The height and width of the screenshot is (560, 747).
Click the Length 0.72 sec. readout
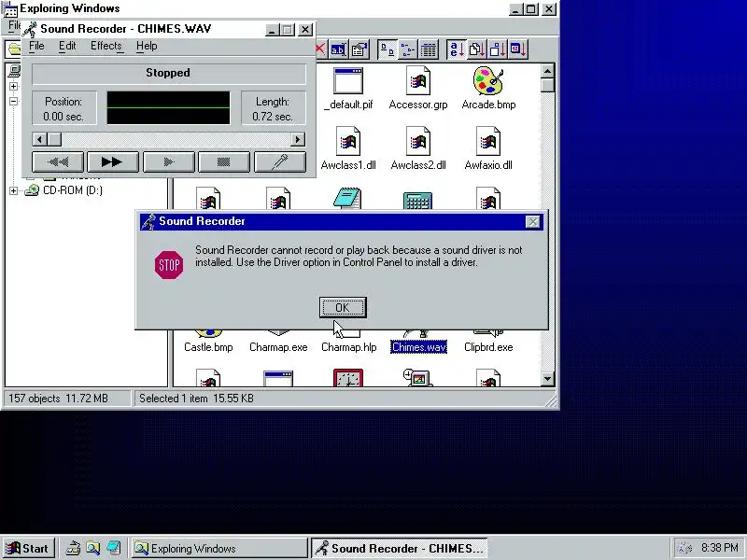pyautogui.click(x=273, y=109)
